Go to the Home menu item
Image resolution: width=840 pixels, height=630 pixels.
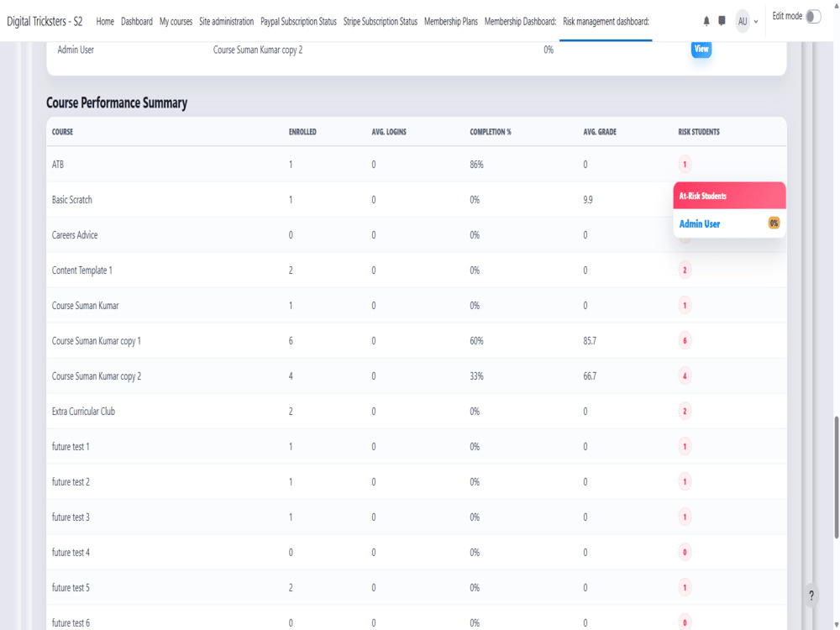coord(105,22)
